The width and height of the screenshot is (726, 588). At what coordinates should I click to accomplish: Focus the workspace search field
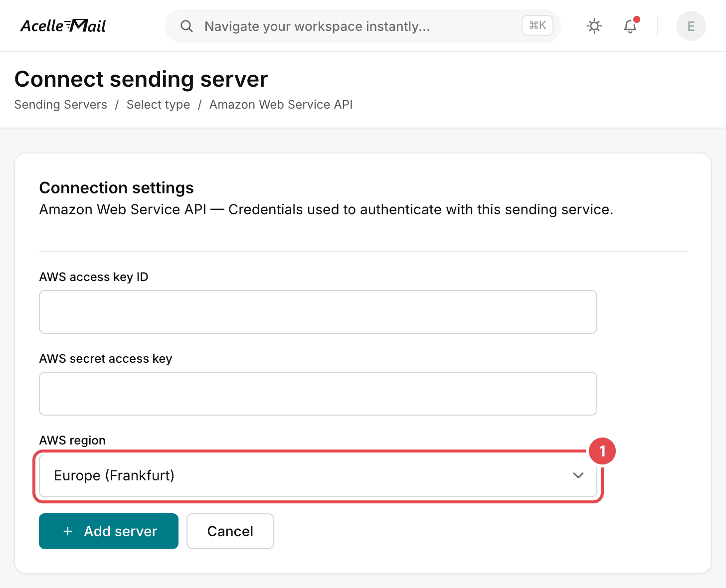pyautogui.click(x=363, y=26)
